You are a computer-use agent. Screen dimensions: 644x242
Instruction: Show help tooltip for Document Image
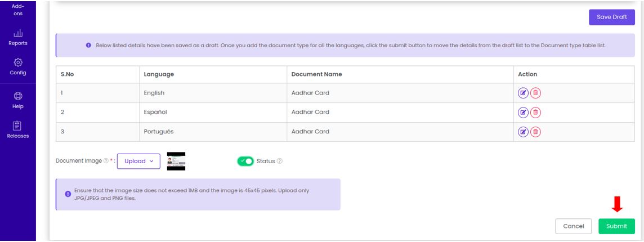click(106, 161)
